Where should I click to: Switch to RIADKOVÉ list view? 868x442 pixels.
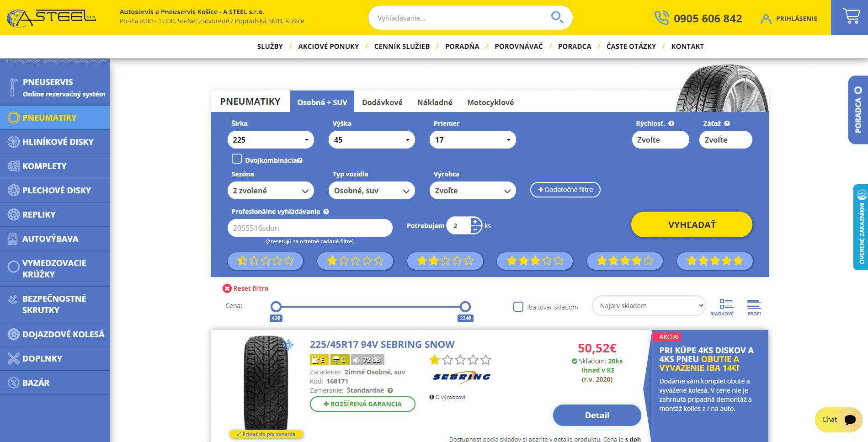click(726, 307)
